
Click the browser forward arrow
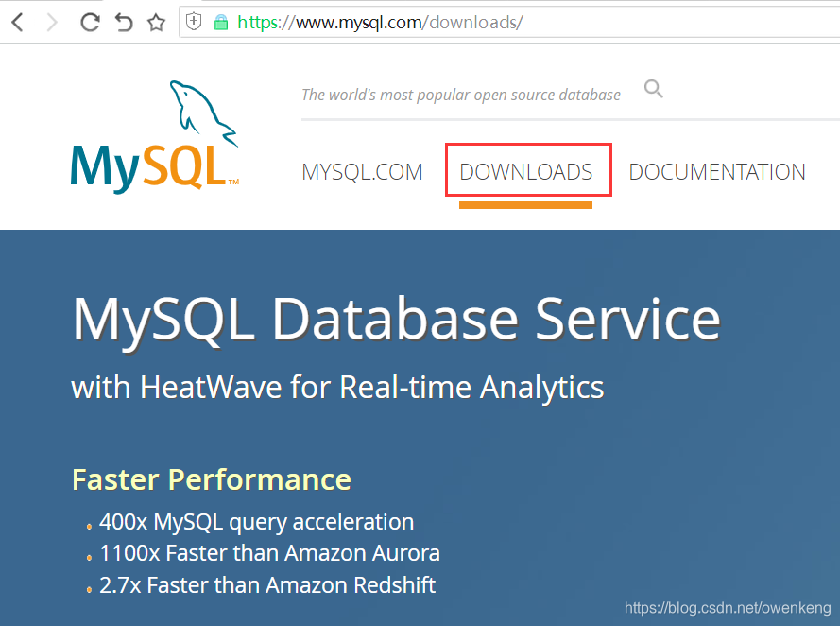(x=52, y=23)
